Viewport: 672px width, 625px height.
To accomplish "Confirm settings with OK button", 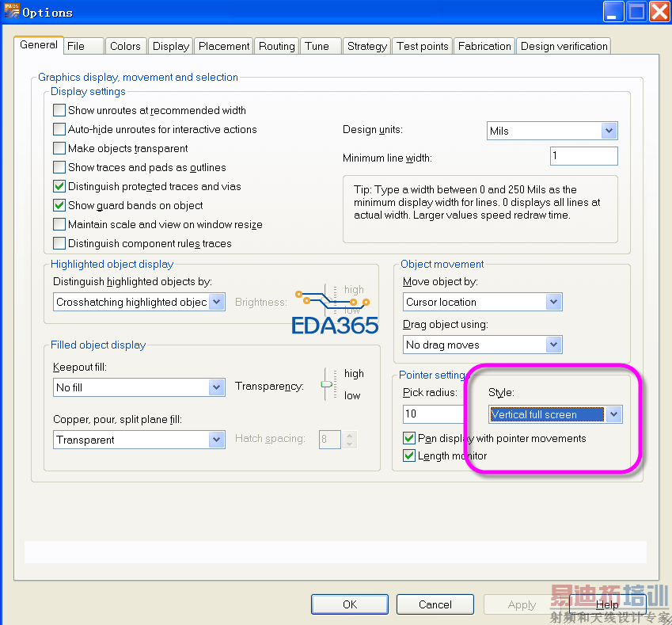I will tap(350, 604).
